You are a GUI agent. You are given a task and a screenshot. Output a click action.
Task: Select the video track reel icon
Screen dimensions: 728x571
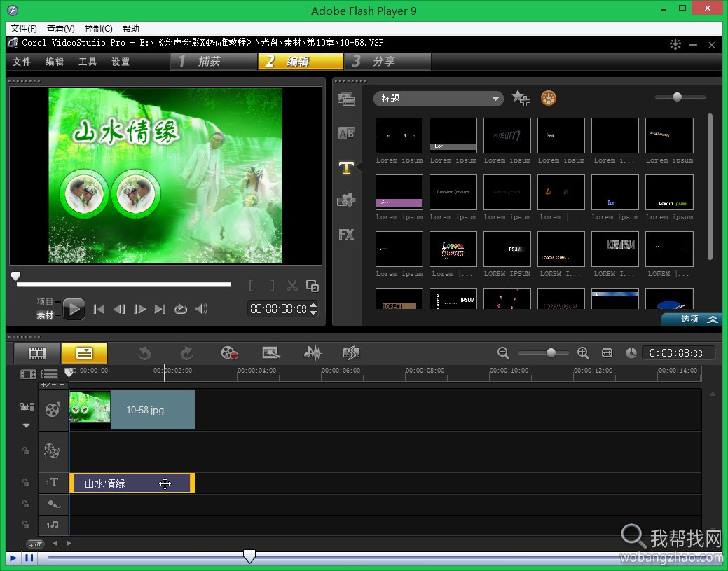tap(53, 409)
